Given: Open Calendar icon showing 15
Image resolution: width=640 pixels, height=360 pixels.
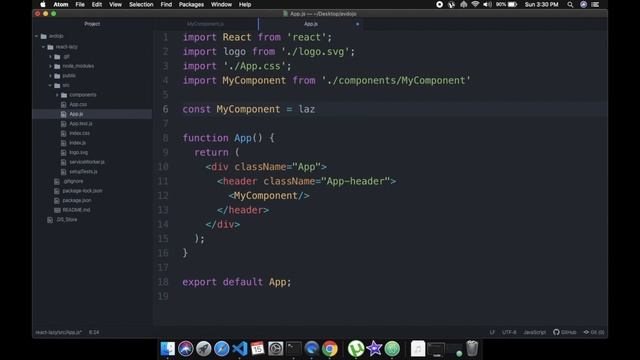Looking at the screenshot, I should [x=258, y=349].
